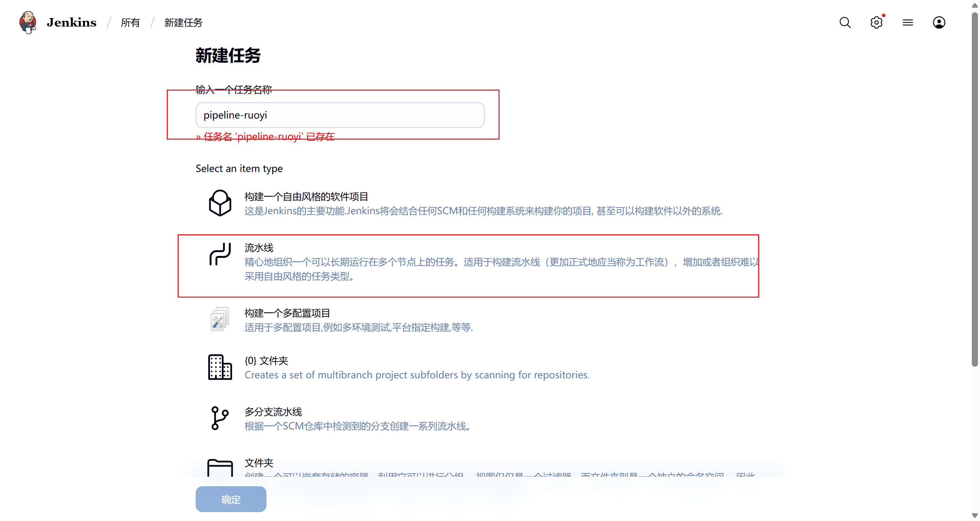This screenshot has width=980, height=521.
Task: Select the 文件夹 folder icon
Action: point(220,468)
